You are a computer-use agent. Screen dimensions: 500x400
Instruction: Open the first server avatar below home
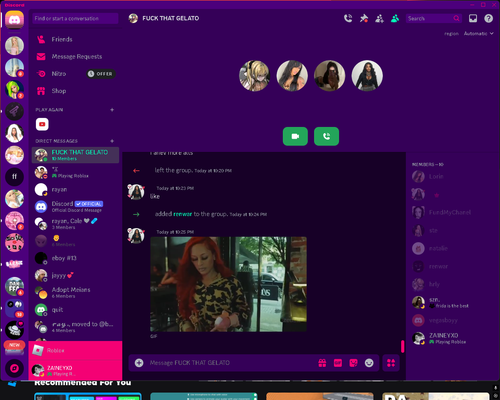(14, 46)
